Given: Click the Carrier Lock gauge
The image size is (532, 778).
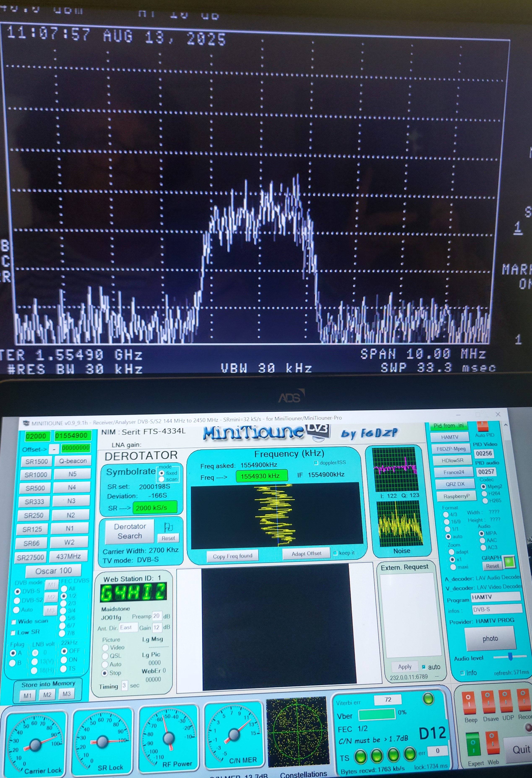Looking at the screenshot, I should coord(35,744).
